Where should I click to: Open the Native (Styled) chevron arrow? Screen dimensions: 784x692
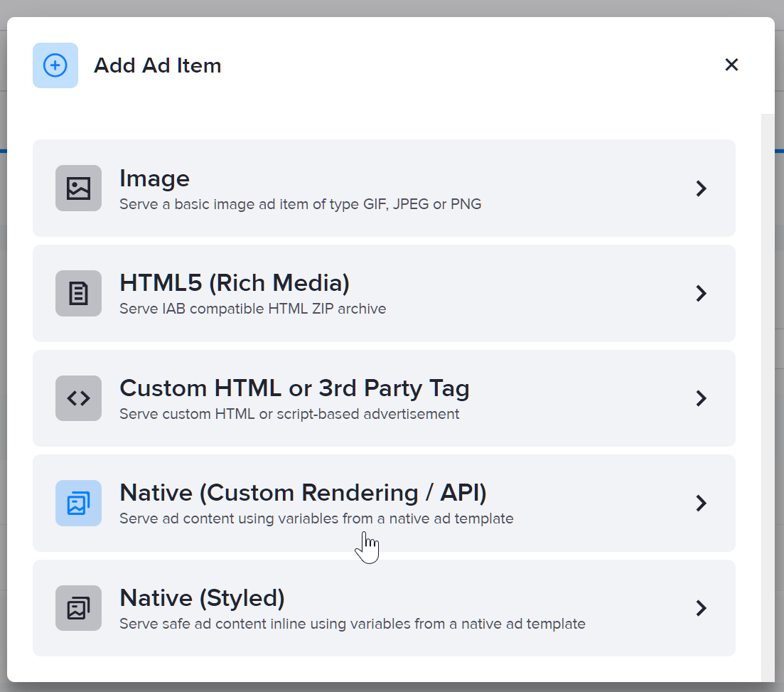701,608
